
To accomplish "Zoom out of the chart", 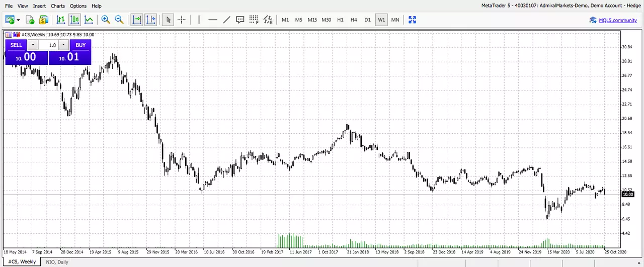I will (119, 20).
